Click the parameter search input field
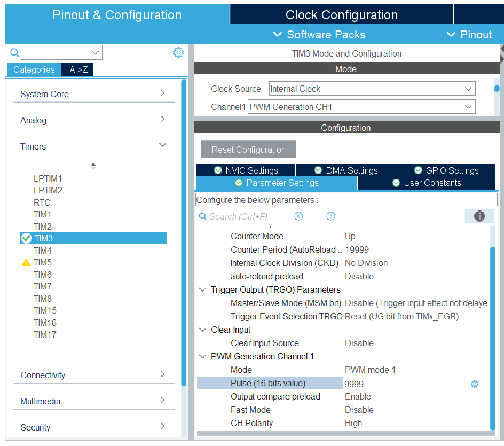The width and height of the screenshot is (504, 446). click(x=245, y=216)
